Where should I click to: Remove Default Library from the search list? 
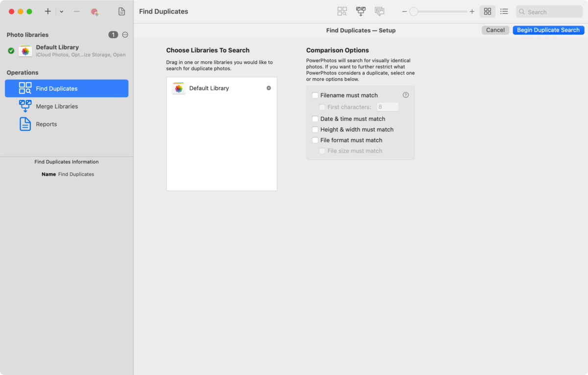click(269, 88)
